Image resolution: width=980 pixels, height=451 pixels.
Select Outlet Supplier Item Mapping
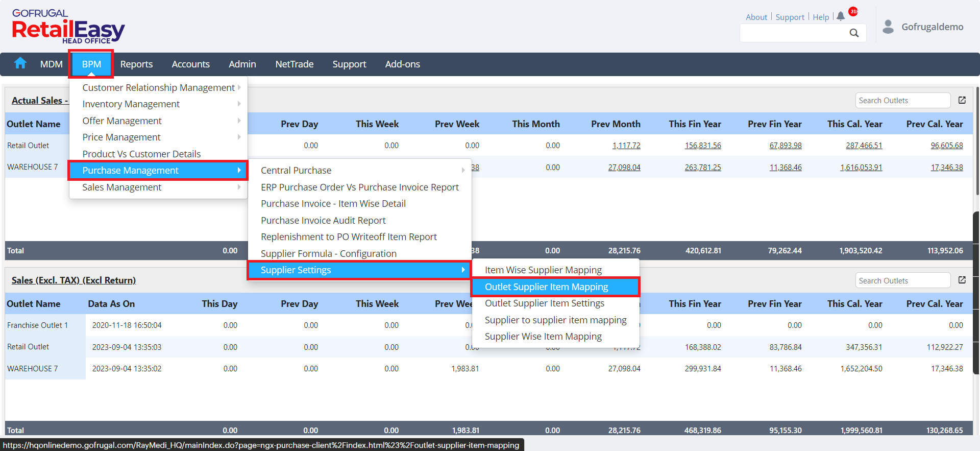546,287
